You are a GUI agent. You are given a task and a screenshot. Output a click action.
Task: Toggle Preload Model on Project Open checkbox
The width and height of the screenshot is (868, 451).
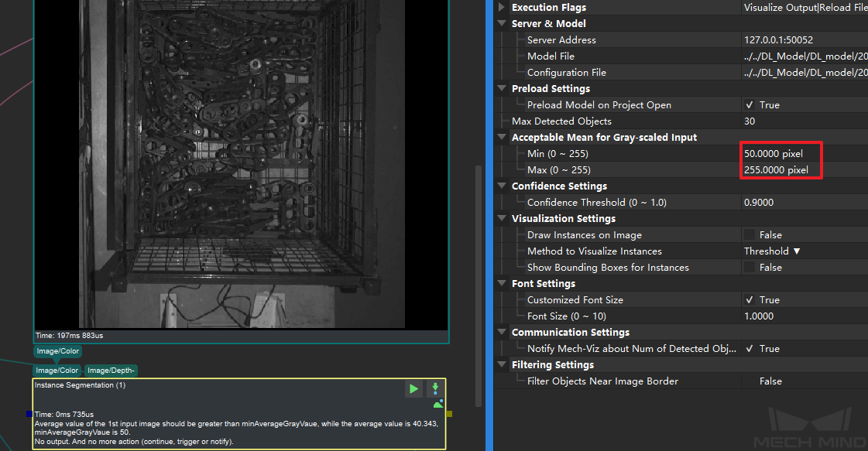[750, 105]
